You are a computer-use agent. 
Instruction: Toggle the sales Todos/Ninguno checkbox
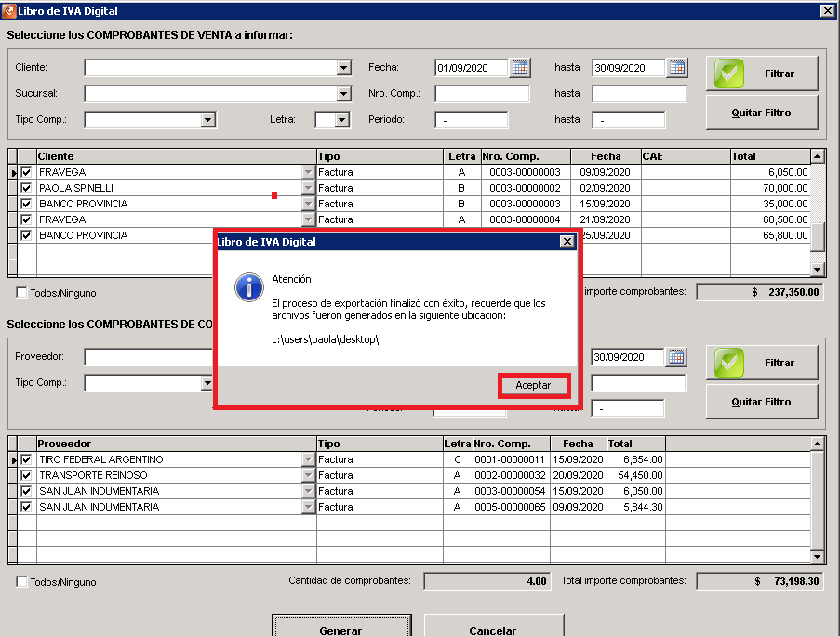pyautogui.click(x=21, y=293)
